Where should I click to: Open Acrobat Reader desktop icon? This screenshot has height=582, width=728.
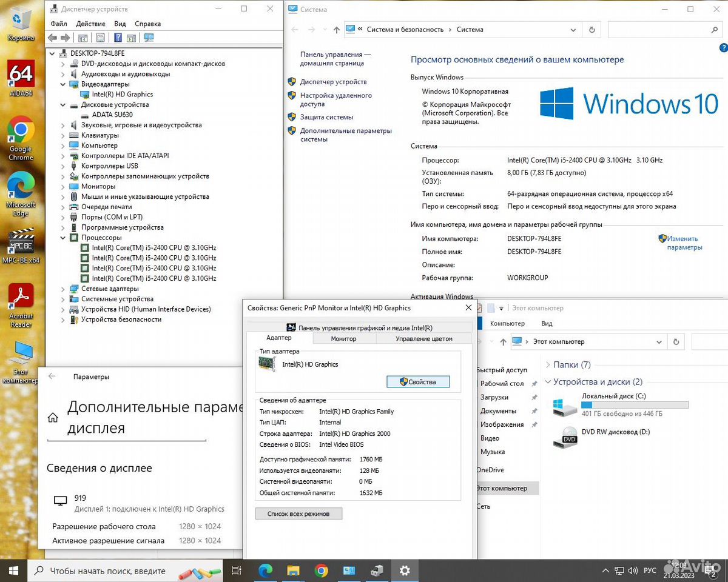tap(21, 306)
